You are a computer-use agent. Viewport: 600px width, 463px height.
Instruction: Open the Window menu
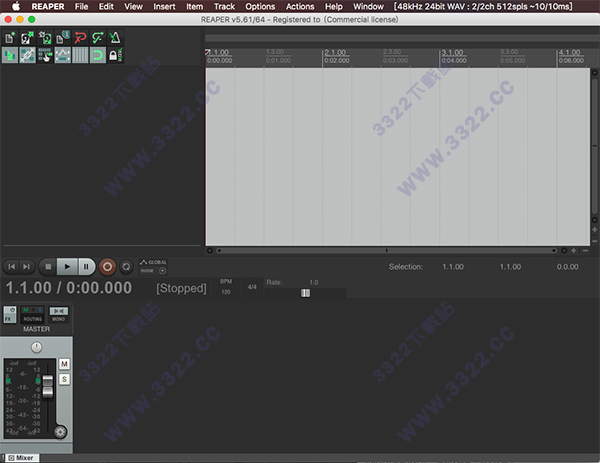368,7
